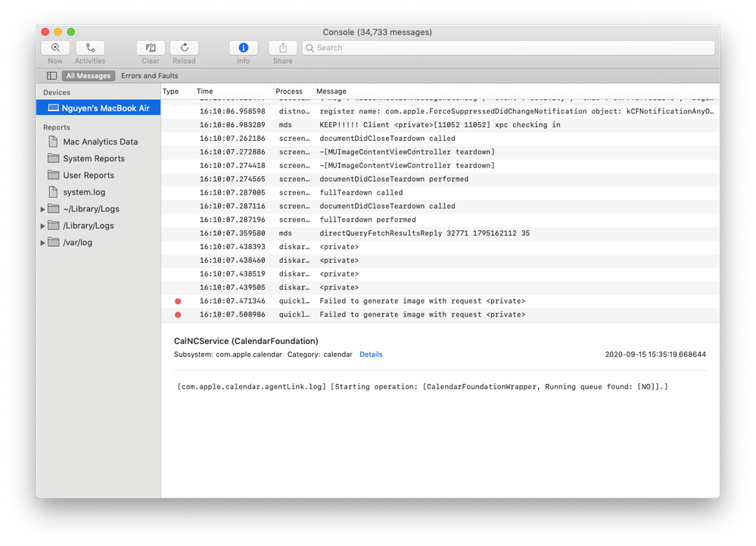
Task: Click the Share toolbar icon
Action: click(283, 48)
